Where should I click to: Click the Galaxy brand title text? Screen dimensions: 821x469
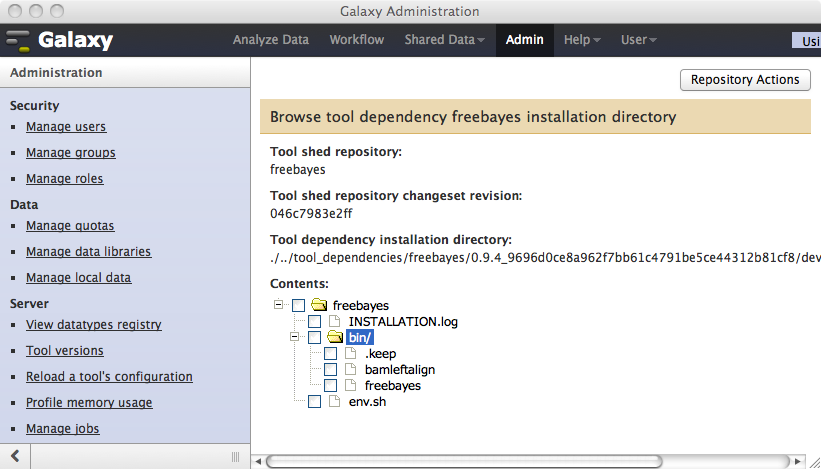click(x=75, y=40)
